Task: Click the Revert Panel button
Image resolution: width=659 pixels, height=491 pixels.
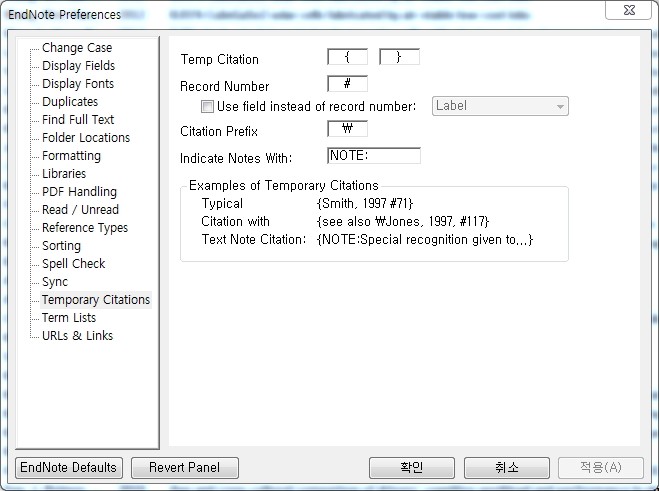Action: point(185,468)
